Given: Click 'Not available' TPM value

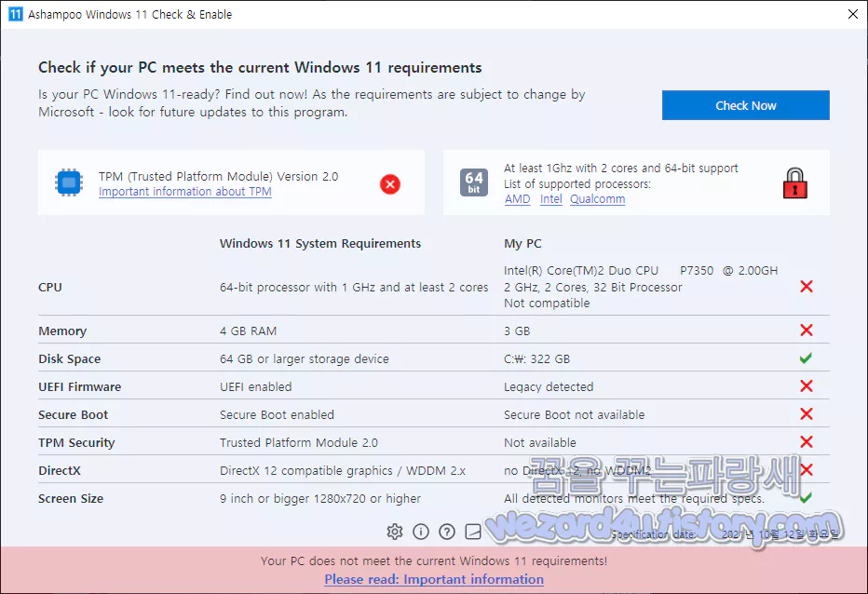Looking at the screenshot, I should pos(540,443).
